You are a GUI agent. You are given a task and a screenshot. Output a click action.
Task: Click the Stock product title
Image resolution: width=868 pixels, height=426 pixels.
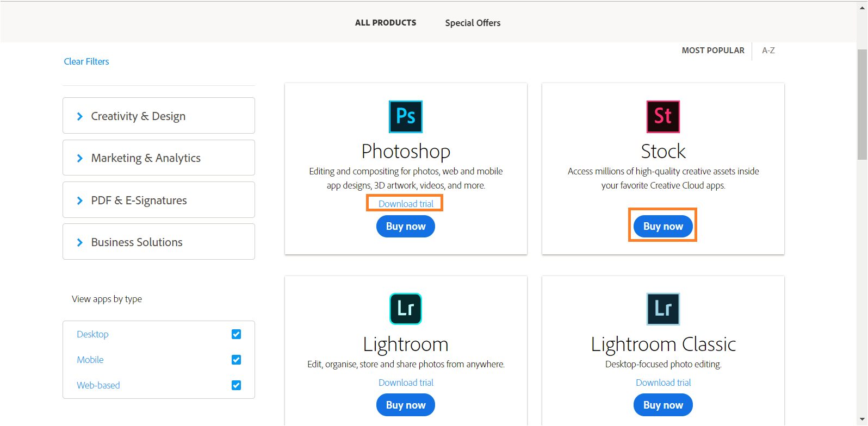click(663, 151)
